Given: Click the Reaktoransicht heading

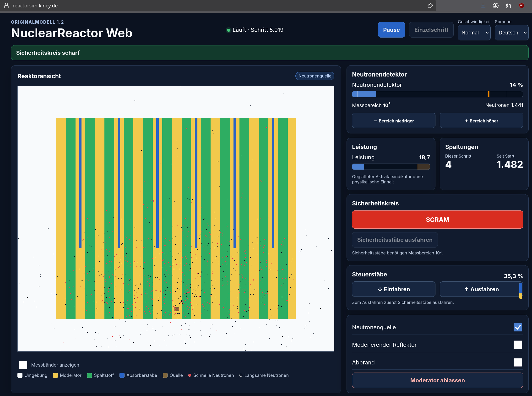Looking at the screenshot, I should point(39,76).
